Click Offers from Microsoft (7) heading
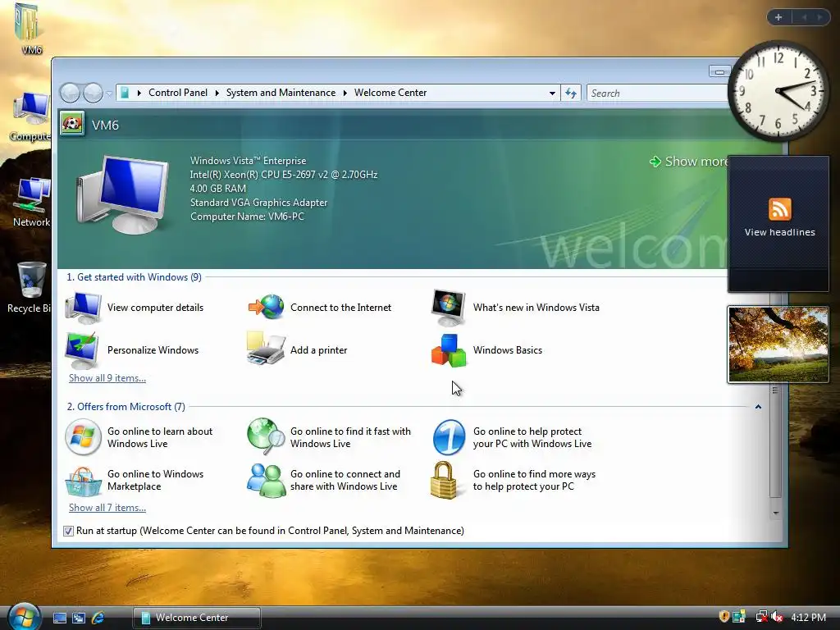 click(126, 407)
